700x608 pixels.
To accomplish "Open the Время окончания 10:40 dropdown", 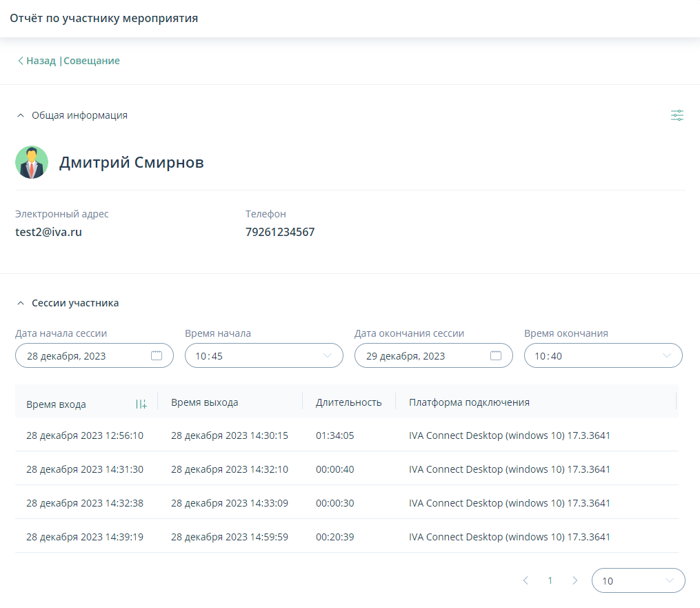I will point(603,356).
